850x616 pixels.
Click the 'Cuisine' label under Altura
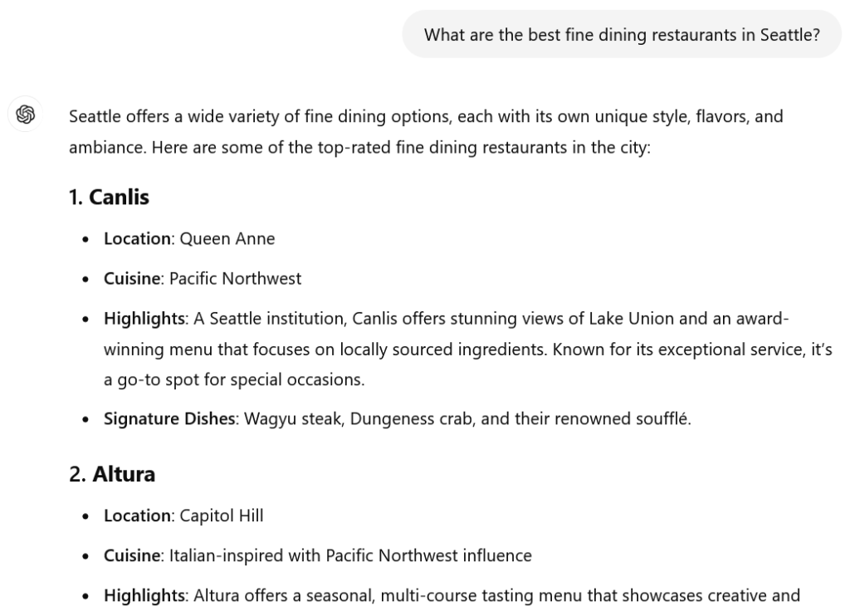132,555
